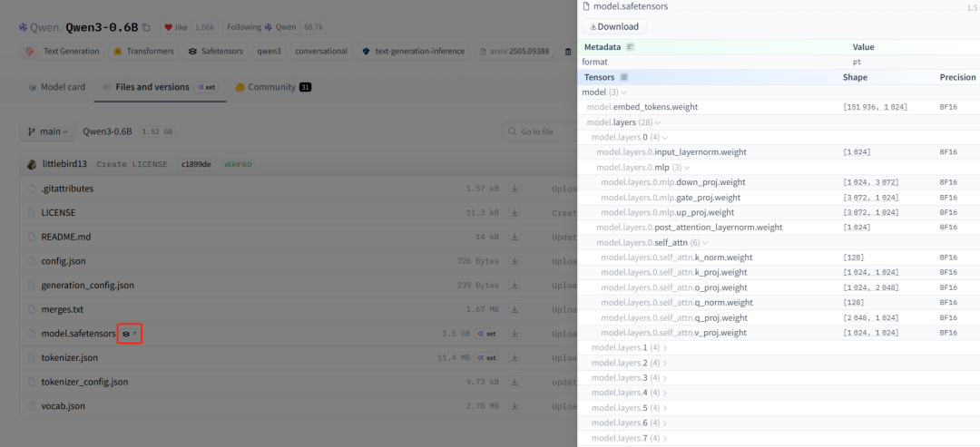980x447 pixels.
Task: Select the model.embed_tokens.weight tensor row
Action: 779,107
